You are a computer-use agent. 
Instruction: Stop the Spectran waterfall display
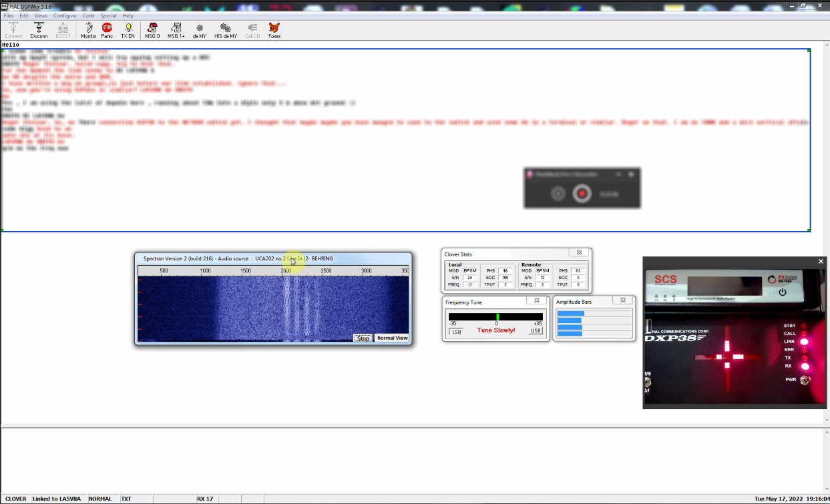(363, 338)
